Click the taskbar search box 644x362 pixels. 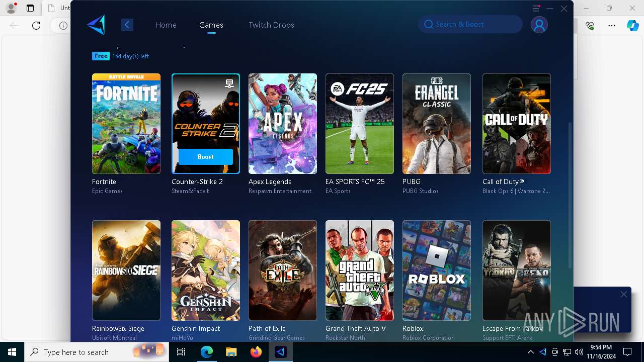tap(97, 352)
